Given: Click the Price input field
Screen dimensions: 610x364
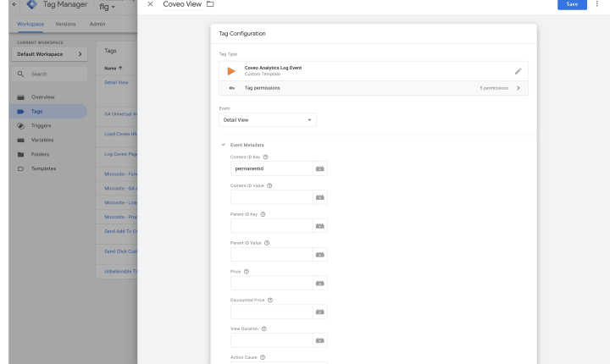Looking at the screenshot, I should pyautogui.click(x=272, y=283).
